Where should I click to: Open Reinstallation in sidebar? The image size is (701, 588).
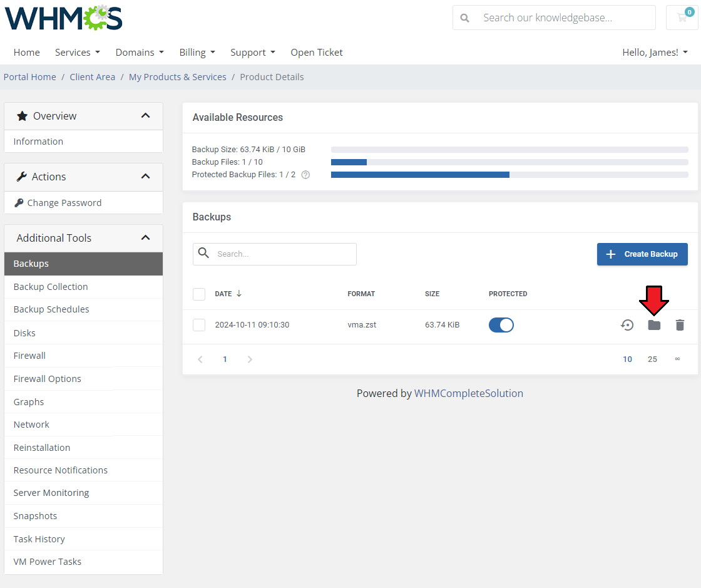(84, 448)
